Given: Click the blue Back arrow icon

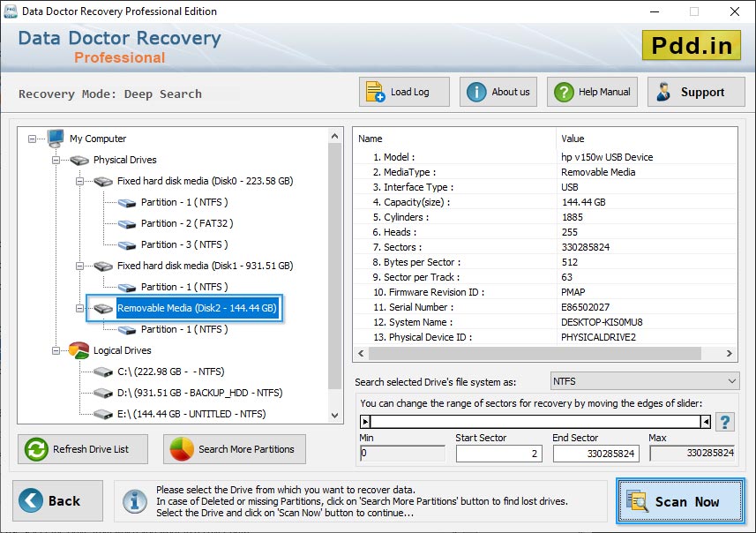Looking at the screenshot, I should click(x=31, y=500).
